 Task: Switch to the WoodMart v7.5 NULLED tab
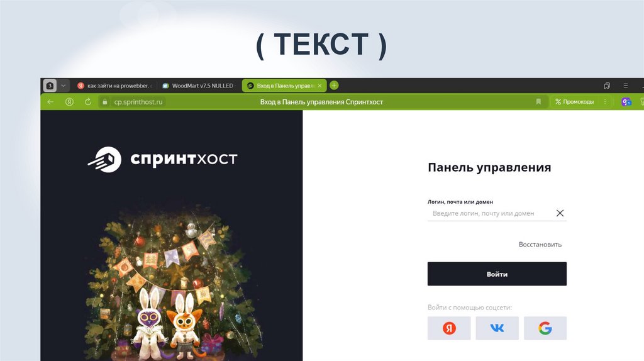tap(199, 86)
